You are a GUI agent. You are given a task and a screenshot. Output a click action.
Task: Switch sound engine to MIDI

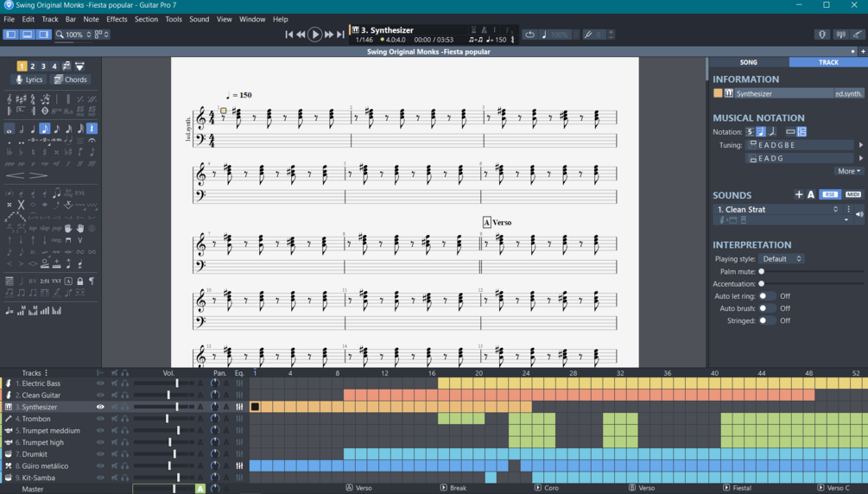pyautogui.click(x=853, y=194)
